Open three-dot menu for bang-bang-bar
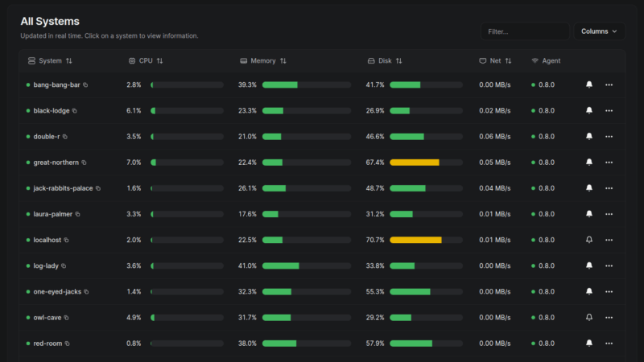Screen dimensions: 644x362 tap(609, 84)
